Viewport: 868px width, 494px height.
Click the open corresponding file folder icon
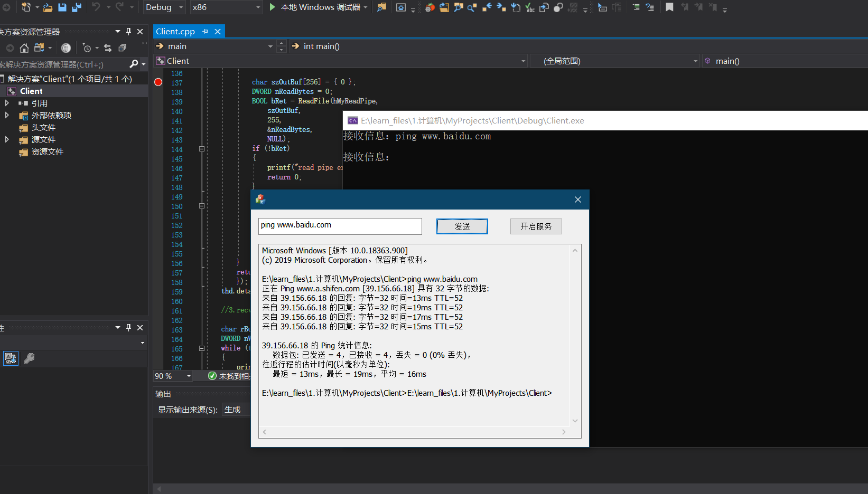click(444, 7)
